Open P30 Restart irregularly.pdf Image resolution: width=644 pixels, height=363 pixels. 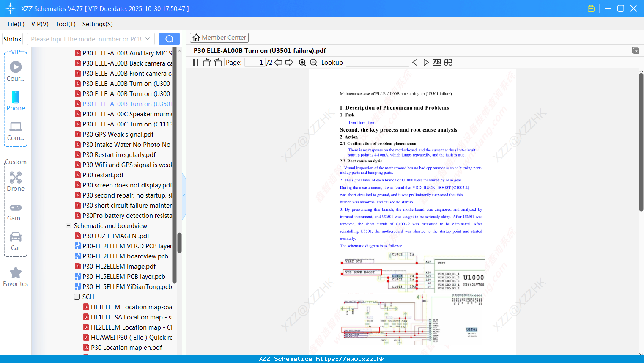click(x=115, y=155)
